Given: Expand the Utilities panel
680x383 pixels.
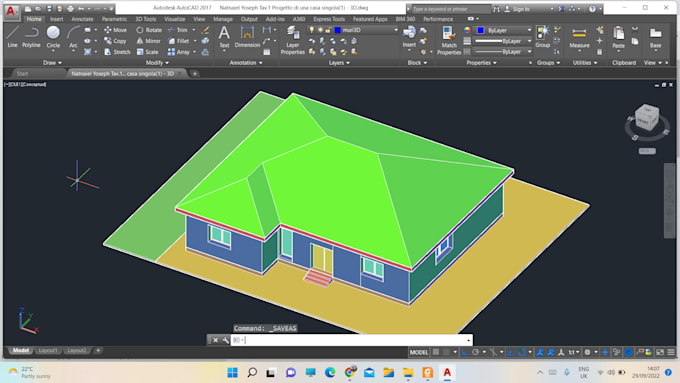Looking at the screenshot, I should pyautogui.click(x=585, y=63).
